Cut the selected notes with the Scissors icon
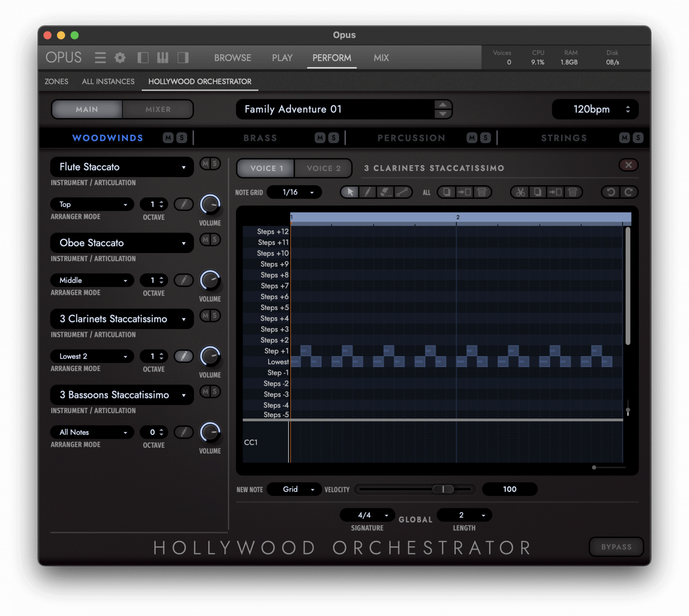The image size is (689, 616). point(519,192)
